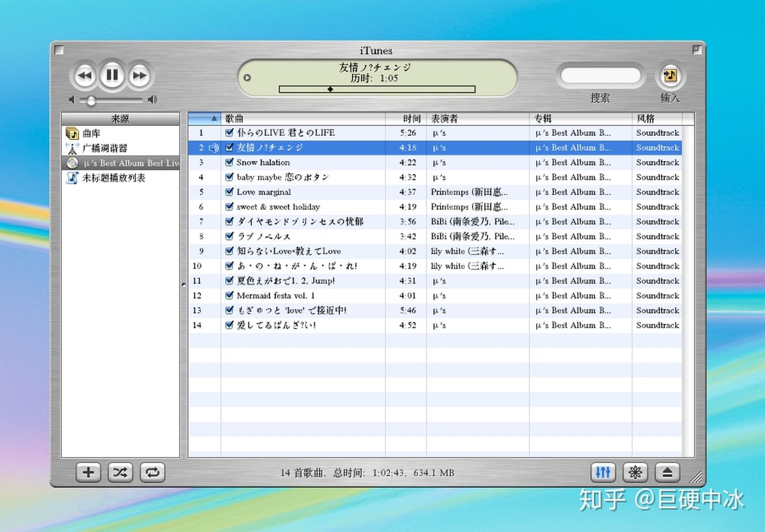Open the equalizer window
Viewport: 765px width, 532px height.
(603, 472)
